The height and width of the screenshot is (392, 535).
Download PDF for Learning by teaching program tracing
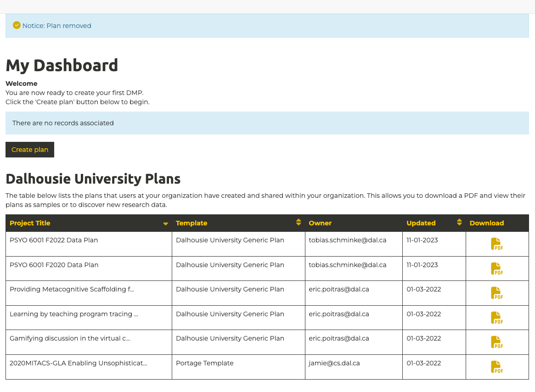point(496,318)
